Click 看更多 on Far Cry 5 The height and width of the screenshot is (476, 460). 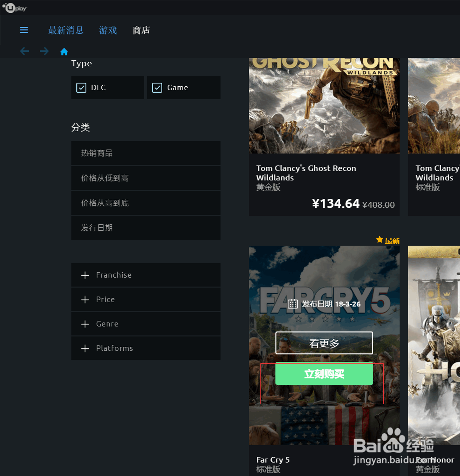tap(324, 343)
